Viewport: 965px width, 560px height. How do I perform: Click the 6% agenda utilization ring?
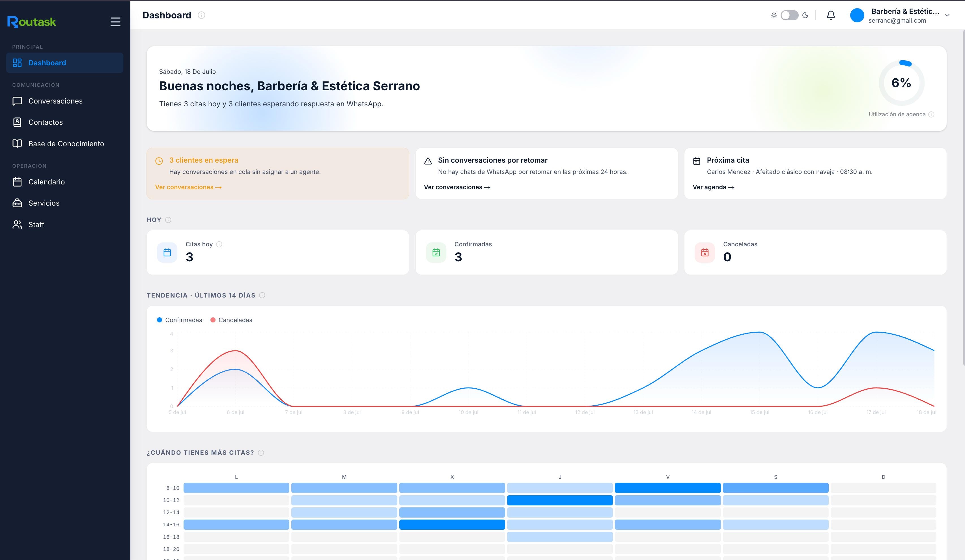901,83
